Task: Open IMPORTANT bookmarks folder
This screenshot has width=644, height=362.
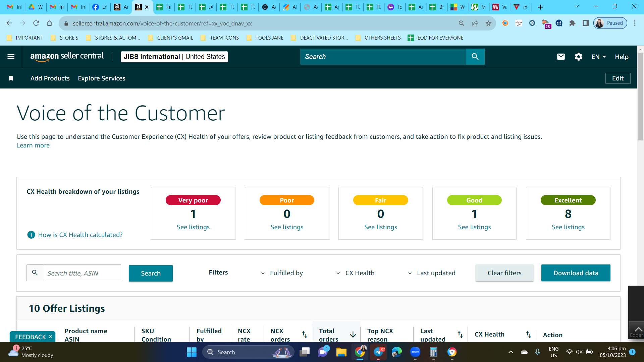Action: [x=25, y=38]
